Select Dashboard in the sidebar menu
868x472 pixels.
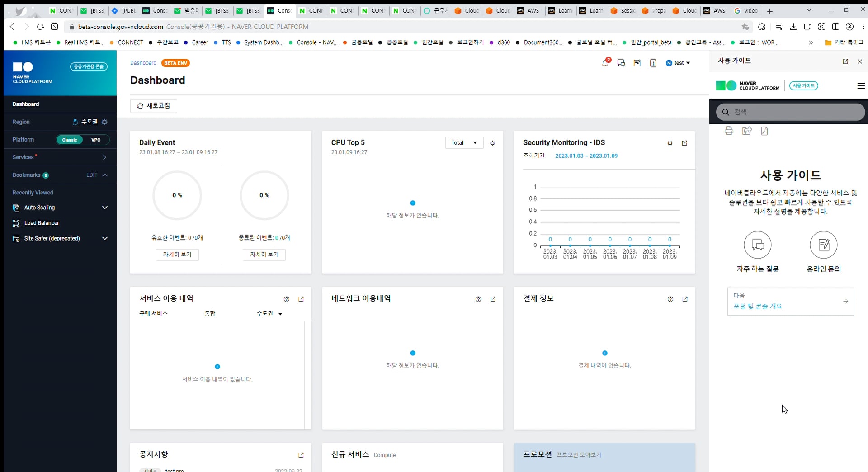(x=26, y=104)
